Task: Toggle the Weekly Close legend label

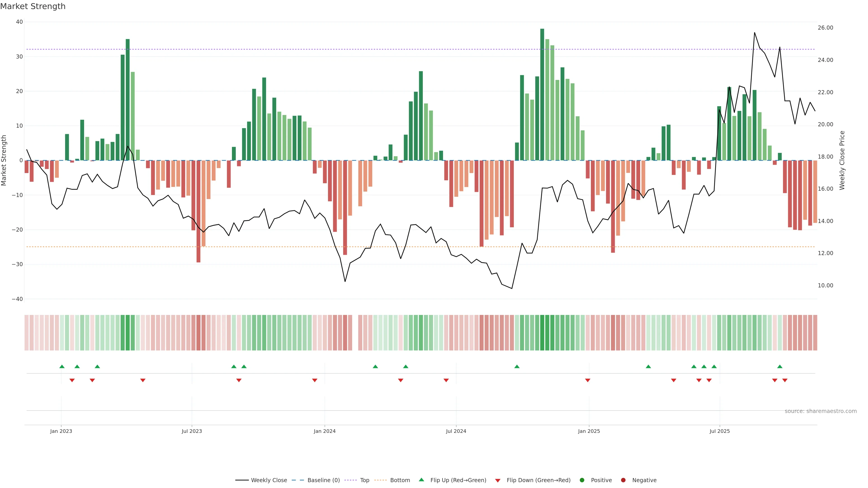Action: [269, 480]
